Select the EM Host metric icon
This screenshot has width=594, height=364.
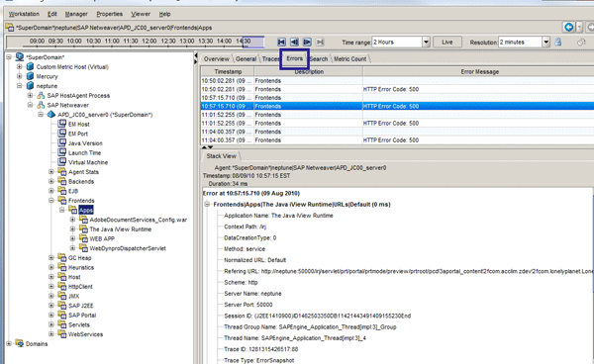pyautogui.click(x=61, y=124)
